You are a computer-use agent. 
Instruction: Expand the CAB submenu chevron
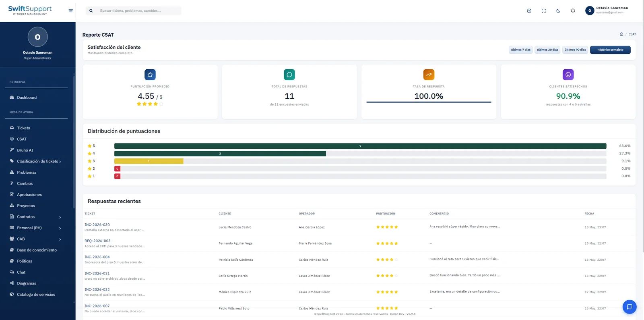(x=60, y=239)
